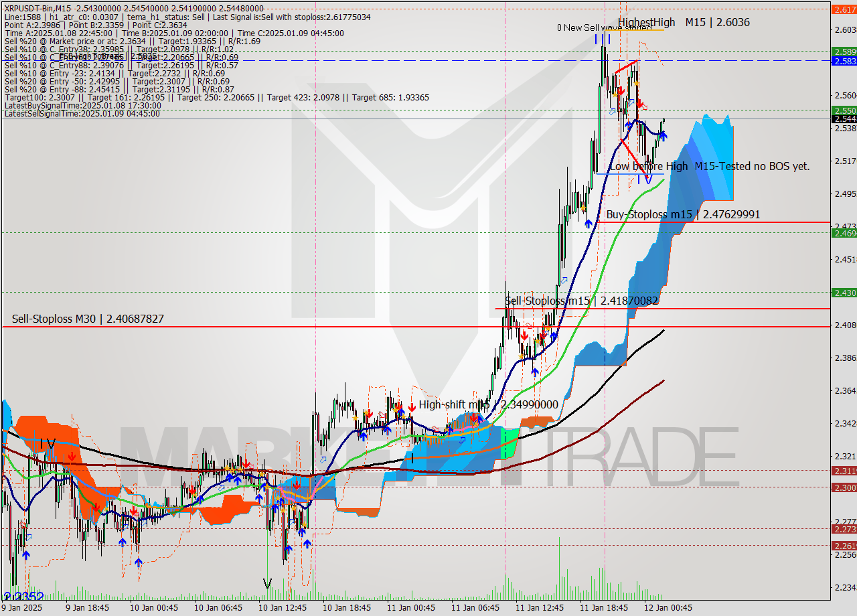Click the 'V' wave marker near 10 Jan 12:45
The width and height of the screenshot is (857, 616).
(267, 584)
